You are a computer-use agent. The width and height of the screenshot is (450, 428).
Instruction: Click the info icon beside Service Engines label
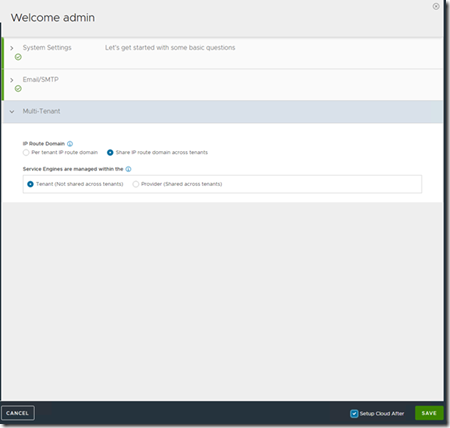(x=128, y=169)
